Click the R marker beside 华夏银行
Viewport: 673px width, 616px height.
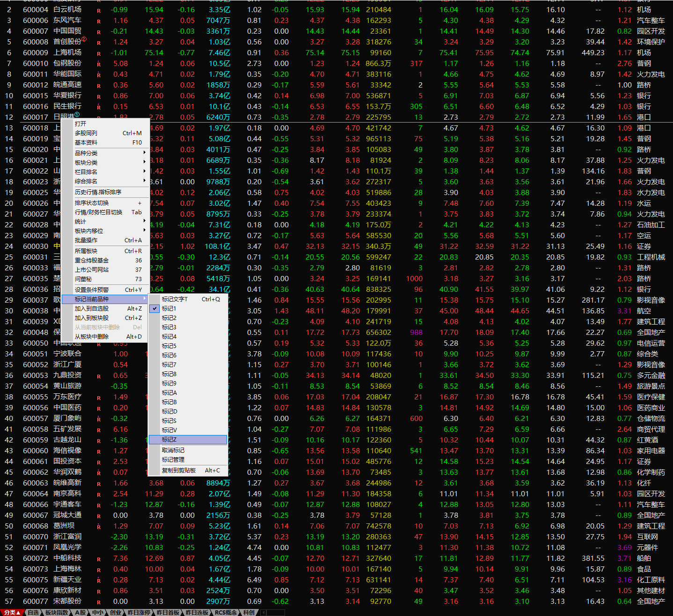point(99,97)
